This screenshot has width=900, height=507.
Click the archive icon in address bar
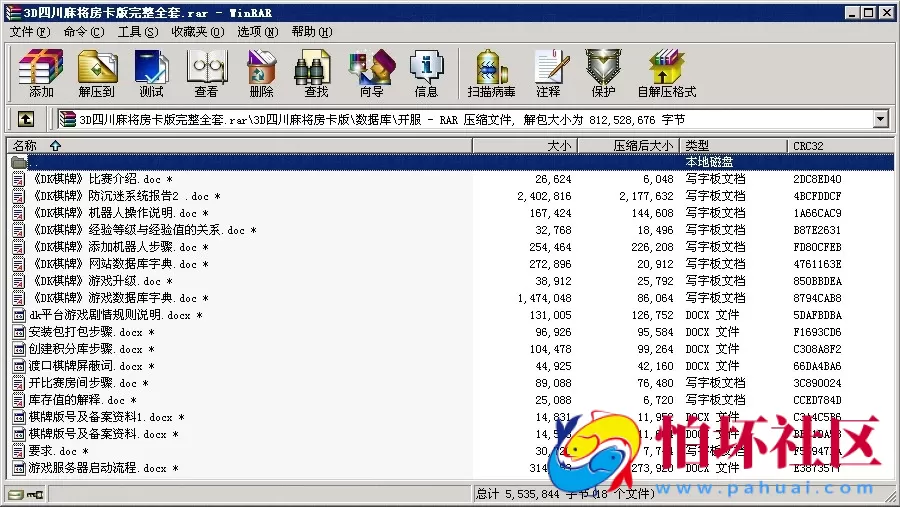pos(68,119)
